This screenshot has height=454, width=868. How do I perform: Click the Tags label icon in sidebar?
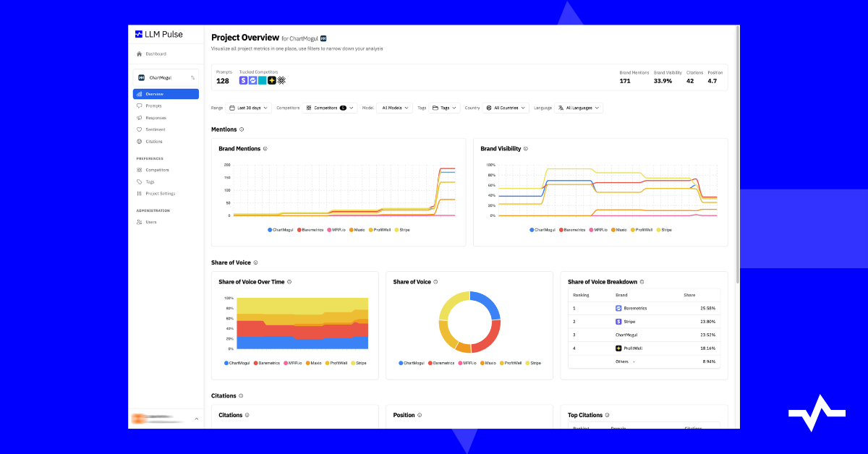point(139,181)
